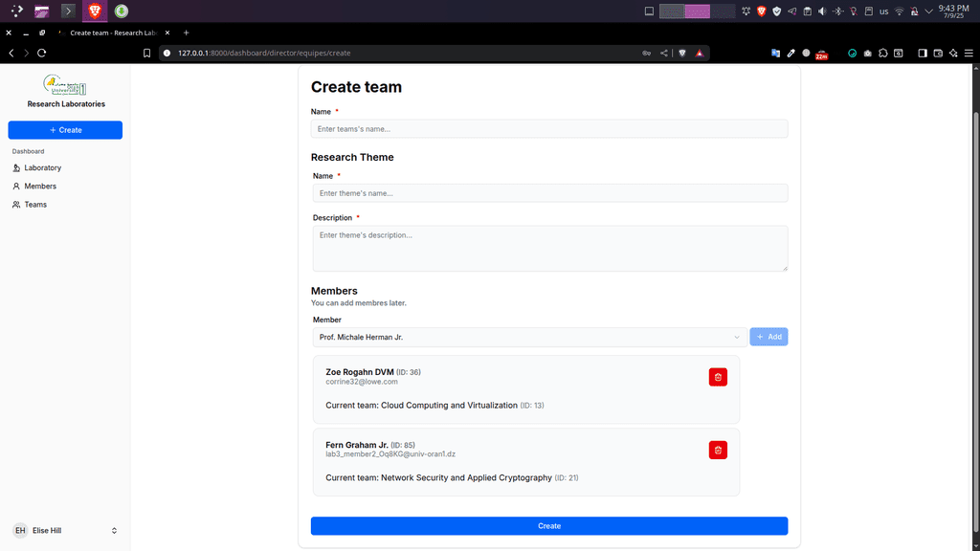
Task: Open the globe extension icon in toolbar
Action: point(806,54)
